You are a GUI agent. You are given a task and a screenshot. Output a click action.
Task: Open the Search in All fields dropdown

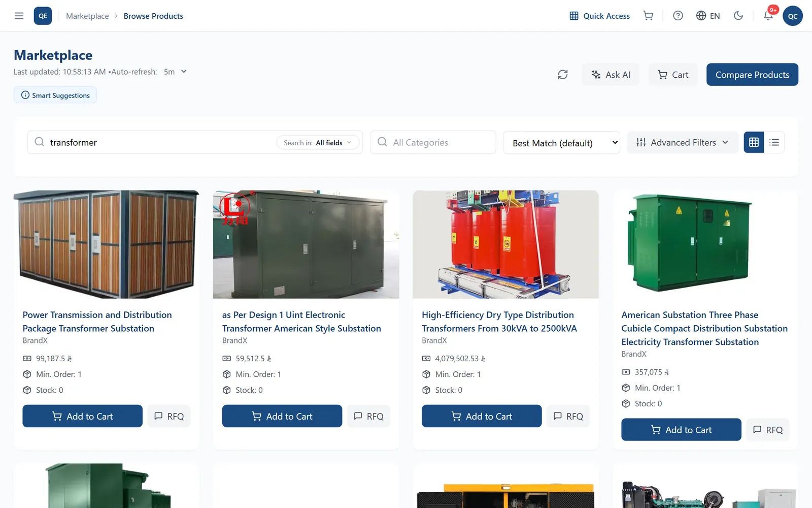click(317, 143)
